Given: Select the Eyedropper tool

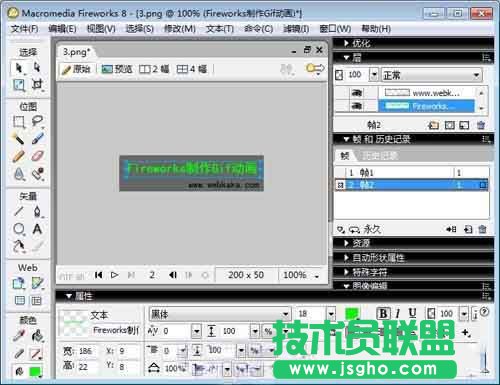Looking at the screenshot, I should tap(19, 336).
